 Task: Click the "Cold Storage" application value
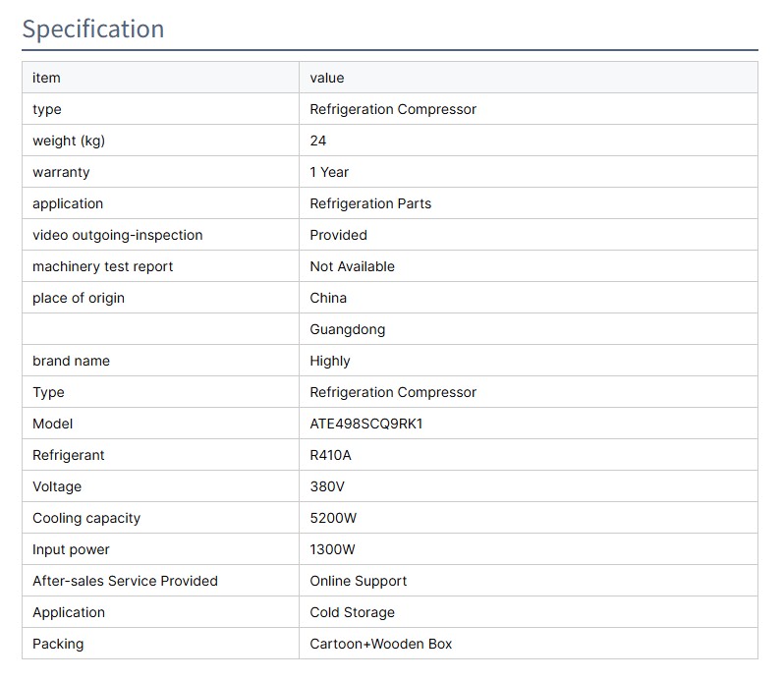click(x=352, y=612)
